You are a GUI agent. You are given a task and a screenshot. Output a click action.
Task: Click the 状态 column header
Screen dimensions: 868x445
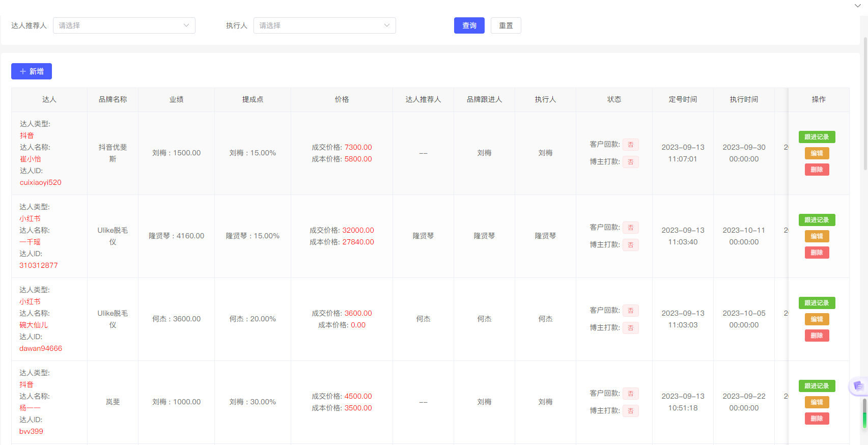click(x=614, y=100)
